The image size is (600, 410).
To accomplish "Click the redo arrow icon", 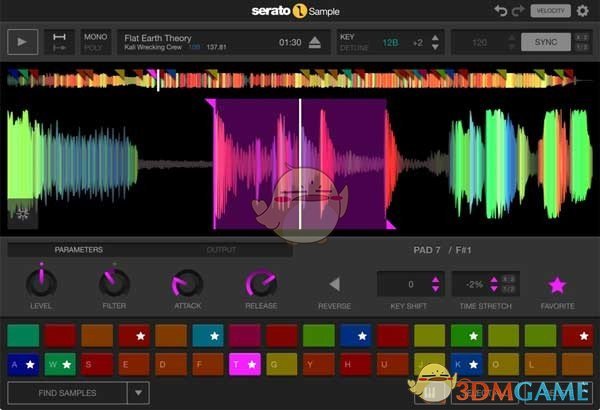I will 518,11.
